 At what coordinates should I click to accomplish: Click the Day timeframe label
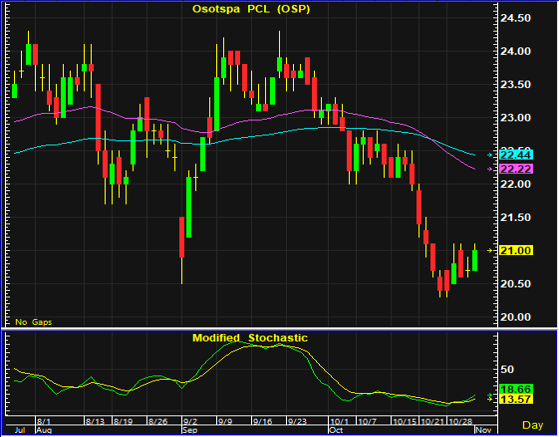pyautogui.click(x=533, y=425)
